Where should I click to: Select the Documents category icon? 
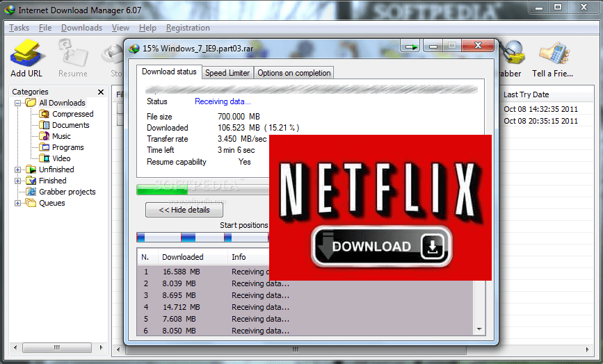[45, 125]
